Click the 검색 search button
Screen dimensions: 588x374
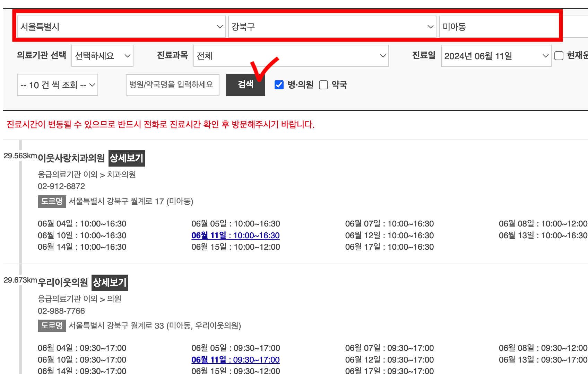[x=245, y=84]
